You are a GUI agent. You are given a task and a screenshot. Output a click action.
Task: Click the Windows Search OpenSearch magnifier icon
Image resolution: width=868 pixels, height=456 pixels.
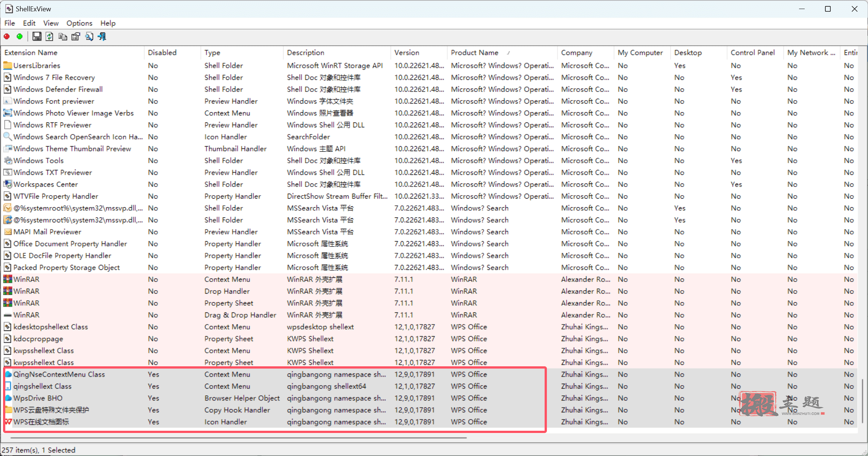(x=8, y=137)
